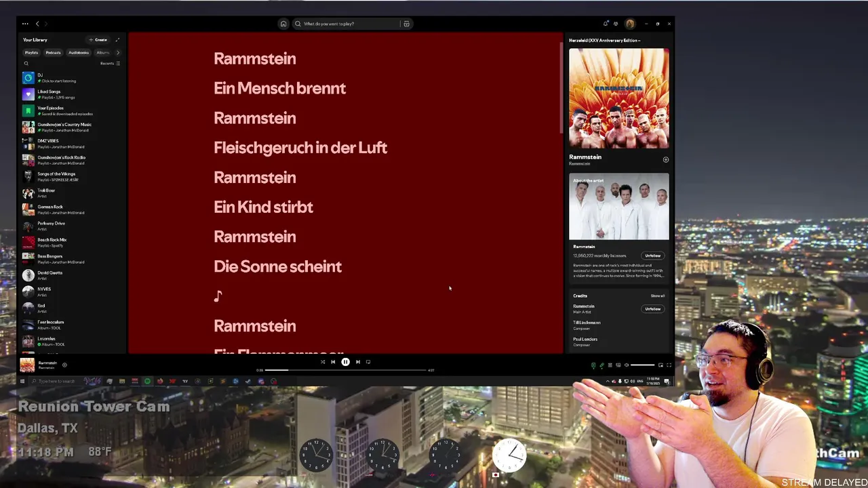Search in Your Library magnifier icon
The image size is (868, 488).
tap(26, 64)
